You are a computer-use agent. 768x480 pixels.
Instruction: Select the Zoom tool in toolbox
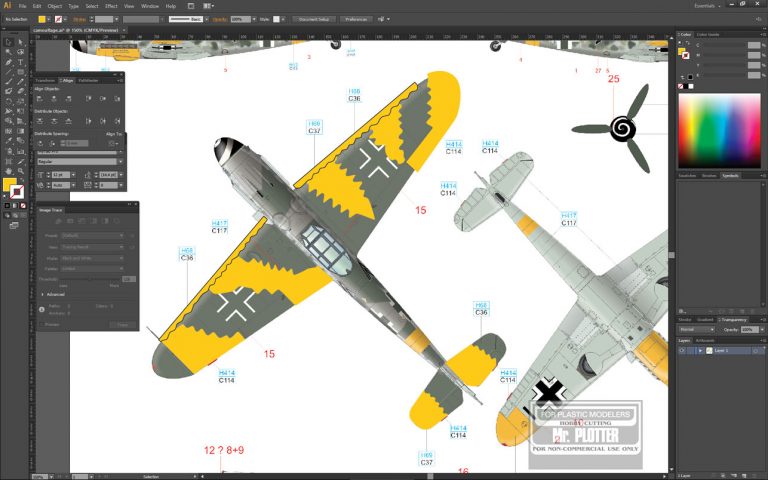(x=21, y=171)
